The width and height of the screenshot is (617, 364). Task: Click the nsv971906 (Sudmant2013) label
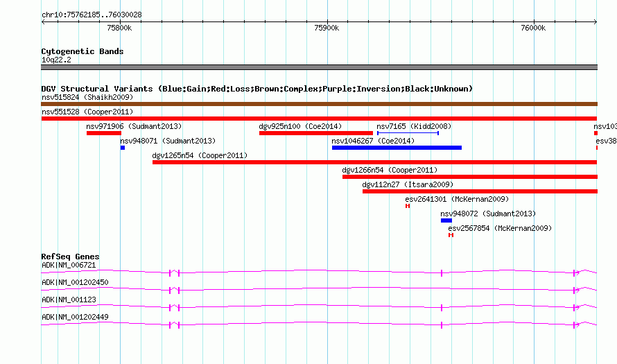pos(134,126)
